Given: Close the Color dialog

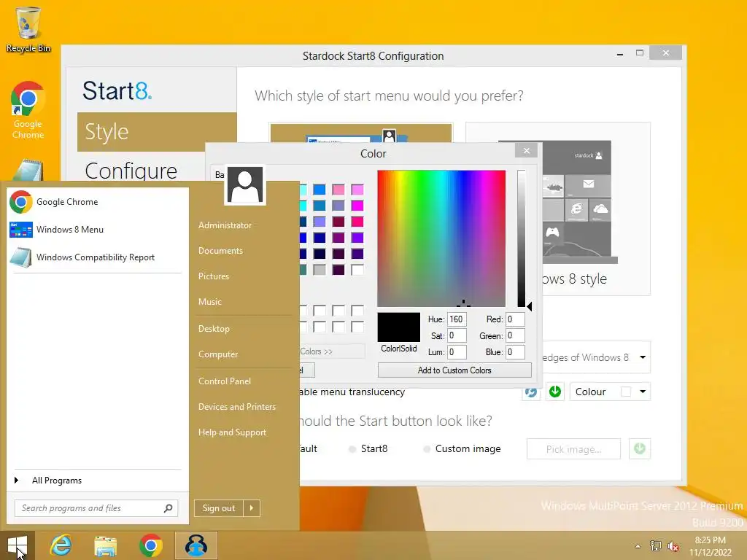Looking at the screenshot, I should pos(527,150).
